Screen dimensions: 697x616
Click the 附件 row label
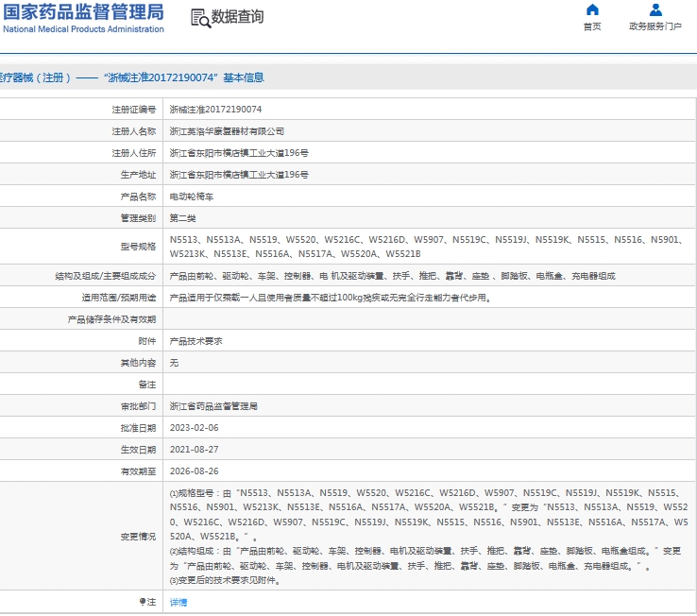click(x=147, y=342)
